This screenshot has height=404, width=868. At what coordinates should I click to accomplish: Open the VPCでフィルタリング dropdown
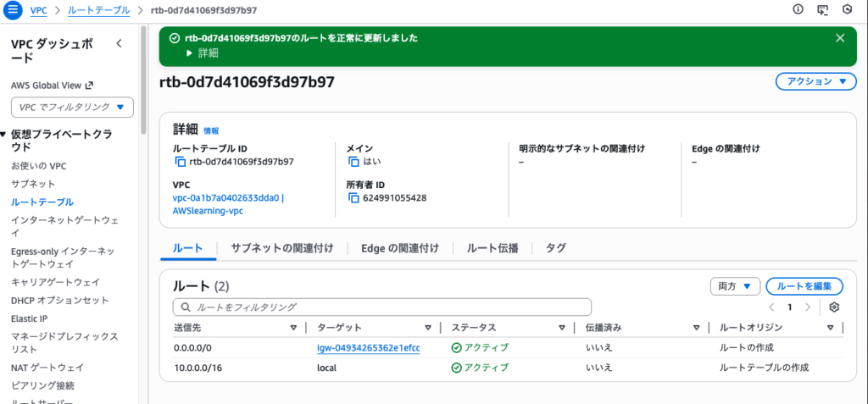[x=72, y=107]
